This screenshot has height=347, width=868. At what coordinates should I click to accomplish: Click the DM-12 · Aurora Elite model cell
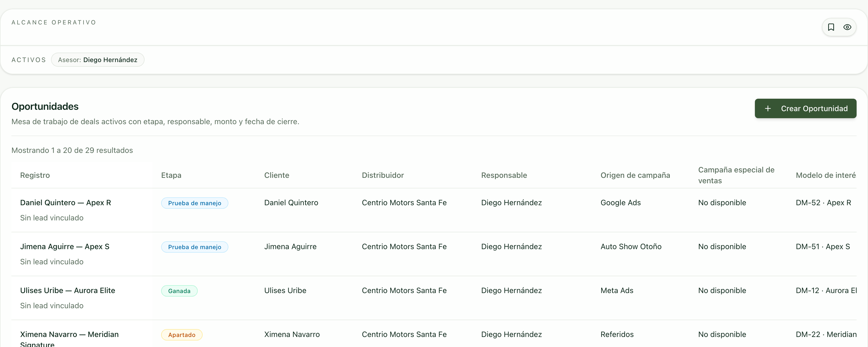click(x=826, y=290)
